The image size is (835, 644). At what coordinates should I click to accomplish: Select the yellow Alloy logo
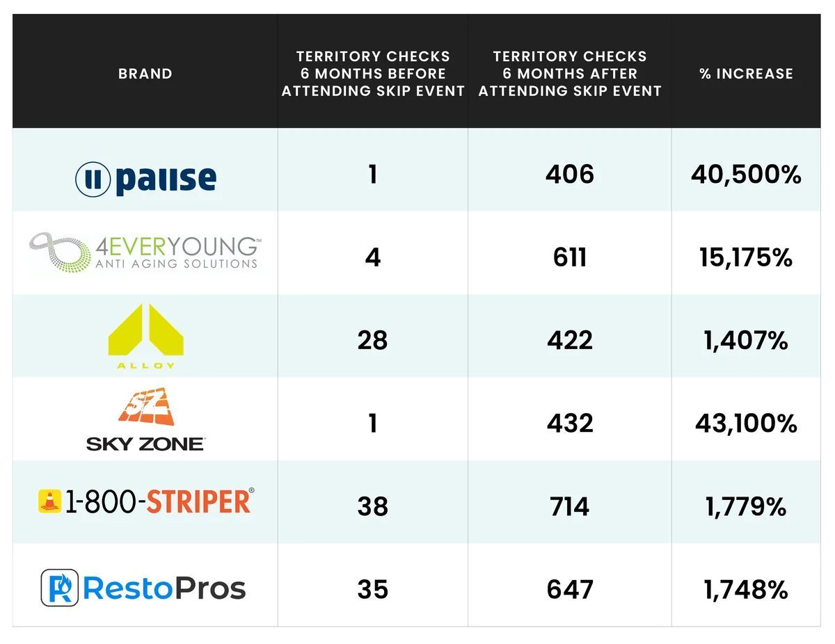145,335
